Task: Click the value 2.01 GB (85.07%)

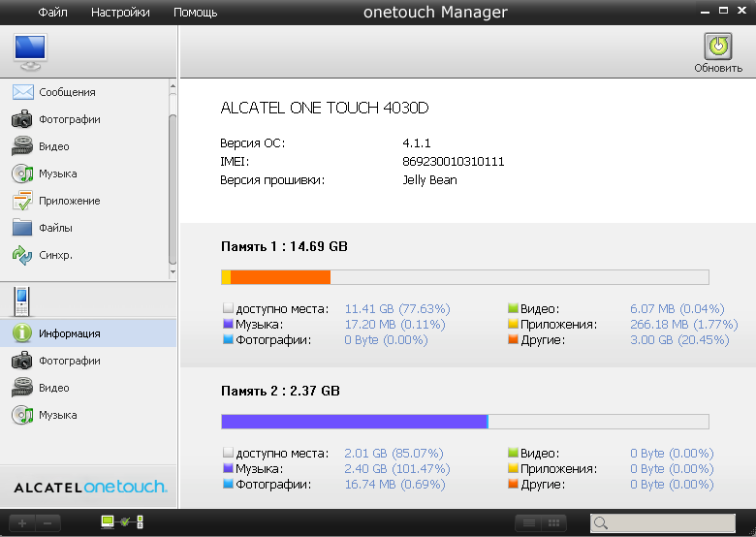Action: click(394, 453)
